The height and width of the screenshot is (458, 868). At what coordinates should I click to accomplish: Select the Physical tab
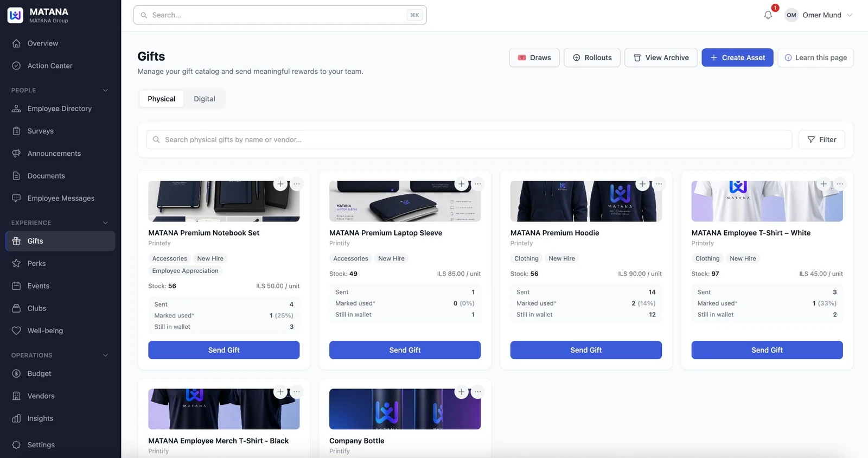coord(162,99)
